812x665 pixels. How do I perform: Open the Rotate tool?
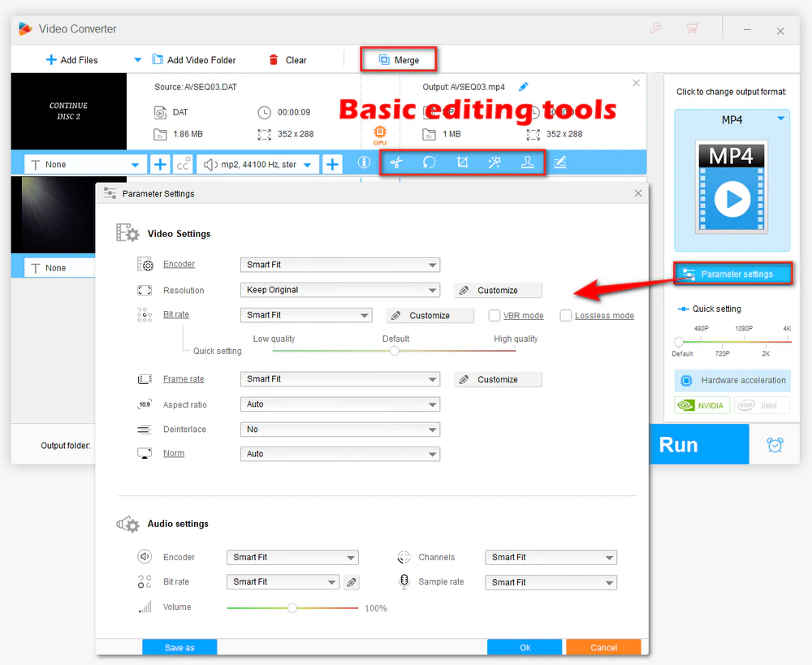pos(430,163)
